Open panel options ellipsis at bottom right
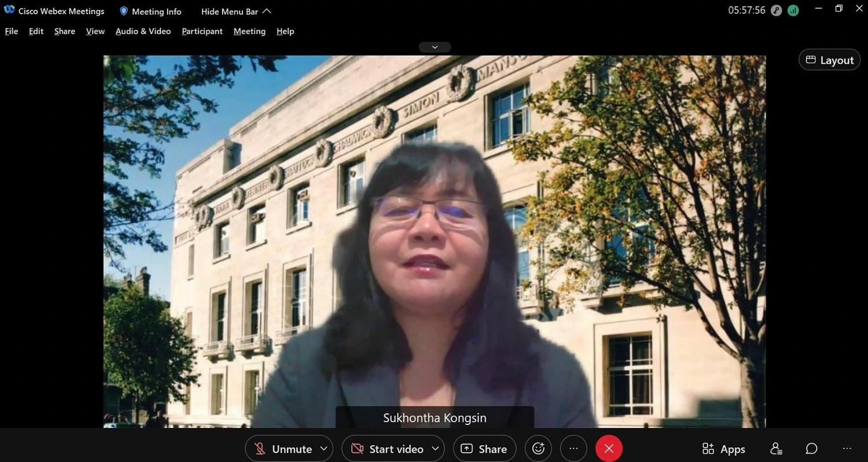 [x=847, y=449]
